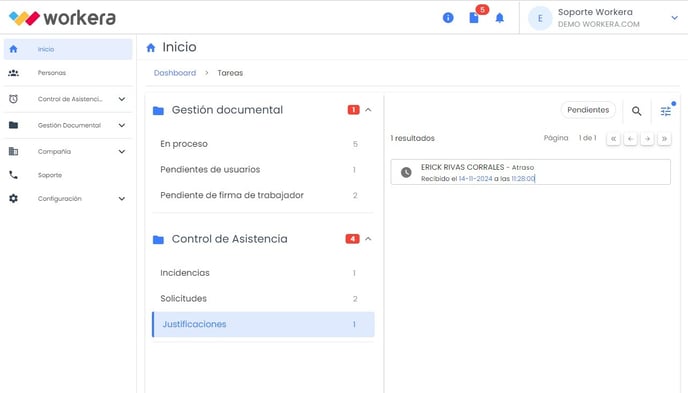688x393 pixels.
Task: Click the Control de Asistencia clock icon
Action: point(14,99)
